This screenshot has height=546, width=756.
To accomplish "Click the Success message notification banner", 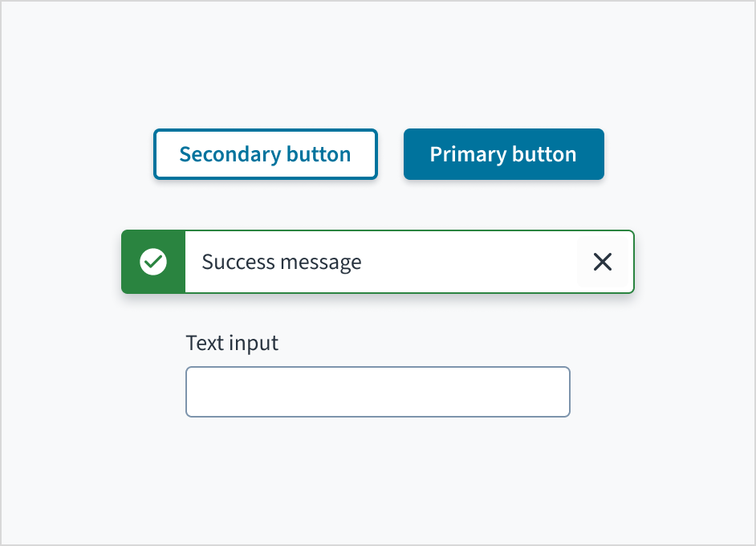I will [x=377, y=262].
